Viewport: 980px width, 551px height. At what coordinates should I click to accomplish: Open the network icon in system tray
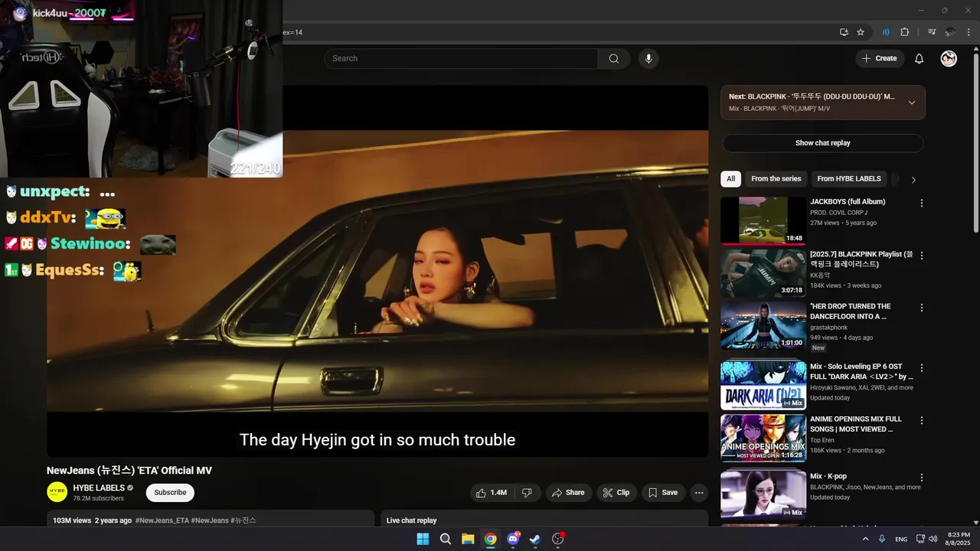pos(920,539)
